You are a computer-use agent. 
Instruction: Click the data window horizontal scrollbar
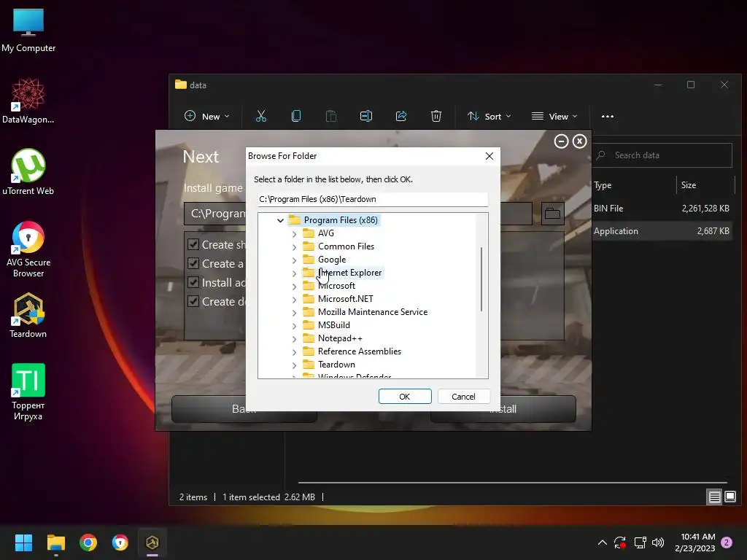tap(512, 483)
